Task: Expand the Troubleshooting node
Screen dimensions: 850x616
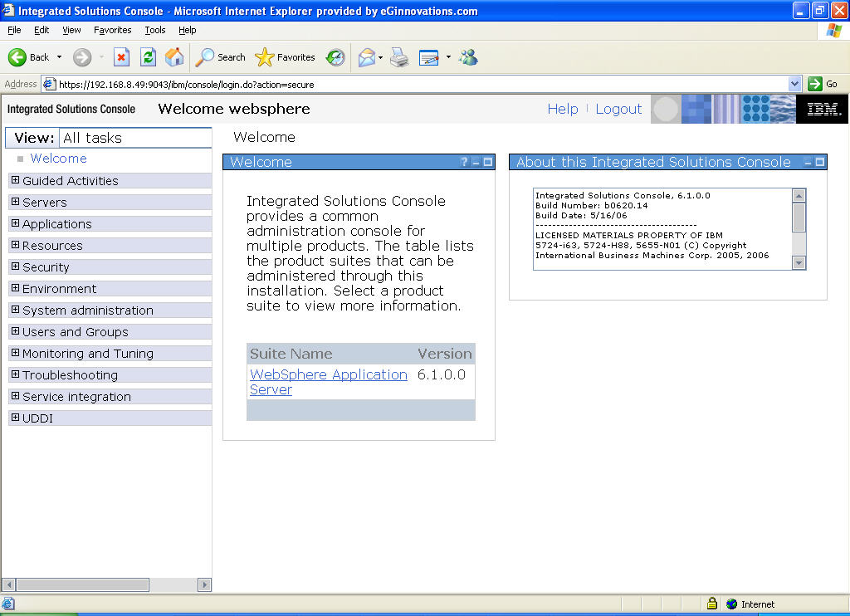Action: tap(15, 374)
